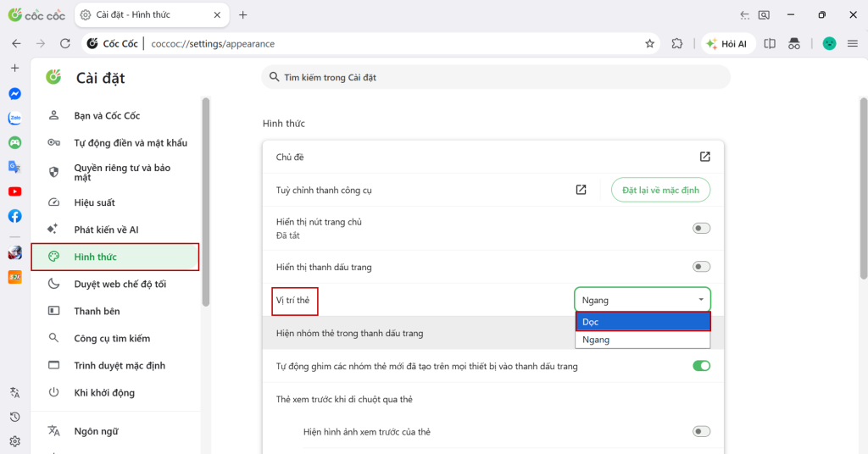The height and width of the screenshot is (454, 868).
Task: Open the Vị trí thẻ dropdown
Action: (x=643, y=300)
